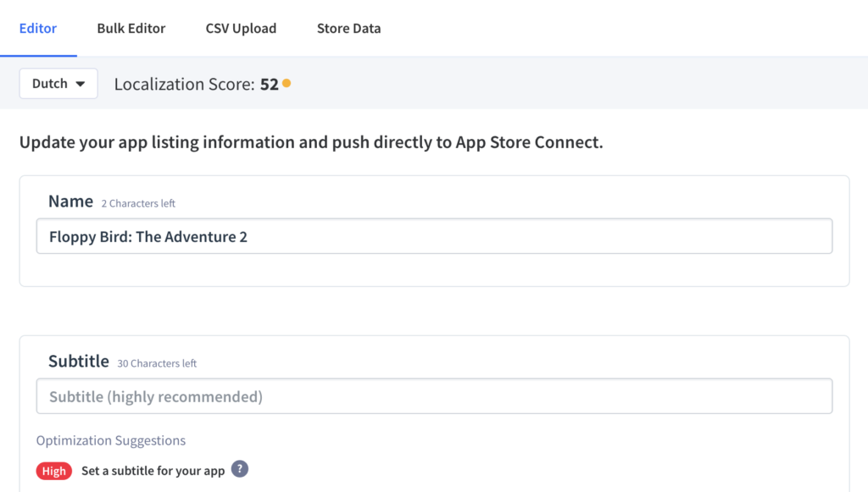The image size is (868, 492).
Task: Click the question mark help icon
Action: (x=240, y=469)
